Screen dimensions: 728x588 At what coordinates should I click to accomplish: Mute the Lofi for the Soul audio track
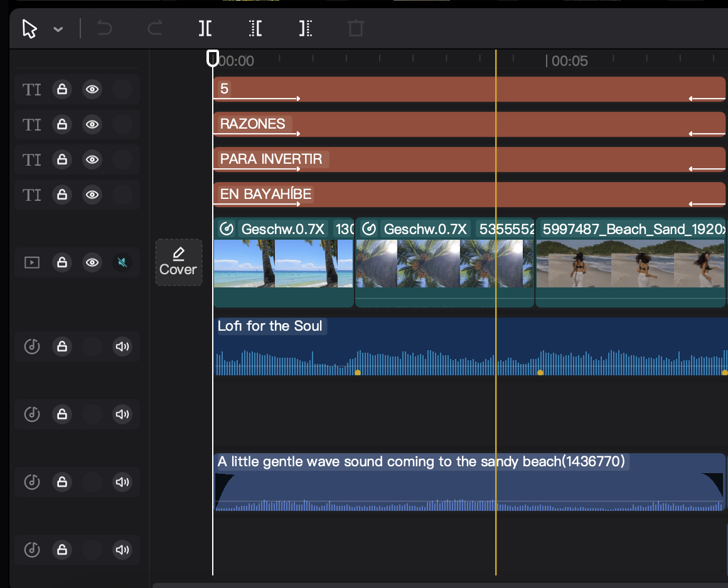(122, 346)
